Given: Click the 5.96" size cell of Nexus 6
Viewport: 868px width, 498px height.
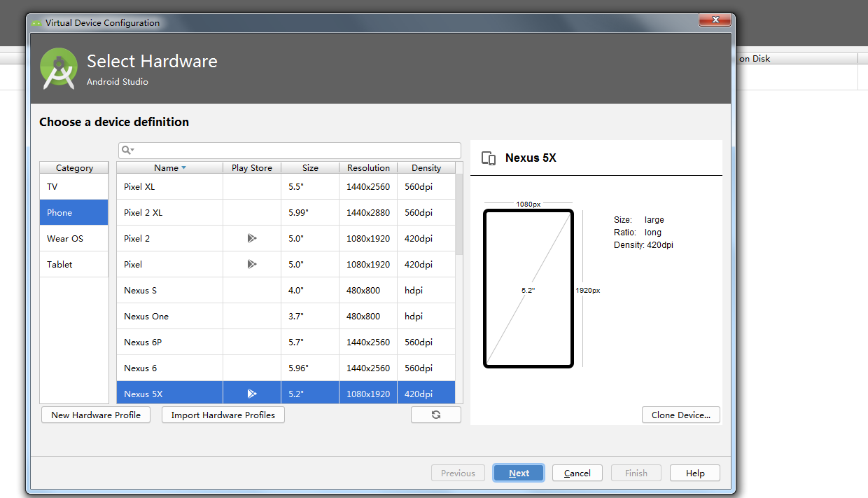Looking at the screenshot, I should click(x=310, y=368).
